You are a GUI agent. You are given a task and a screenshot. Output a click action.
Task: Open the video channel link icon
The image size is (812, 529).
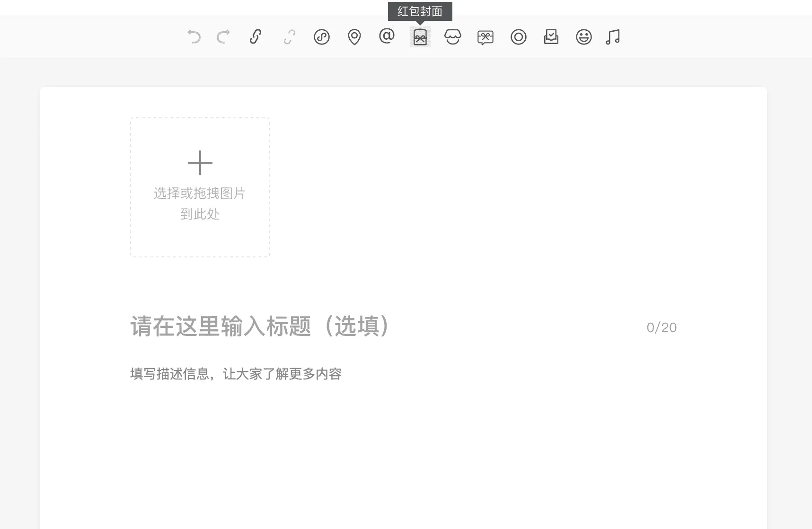coord(322,36)
